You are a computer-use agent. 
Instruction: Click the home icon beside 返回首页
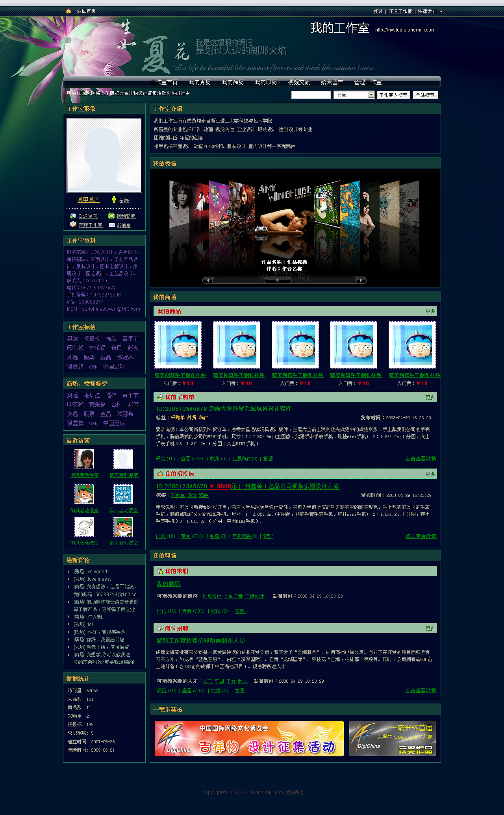click(69, 11)
